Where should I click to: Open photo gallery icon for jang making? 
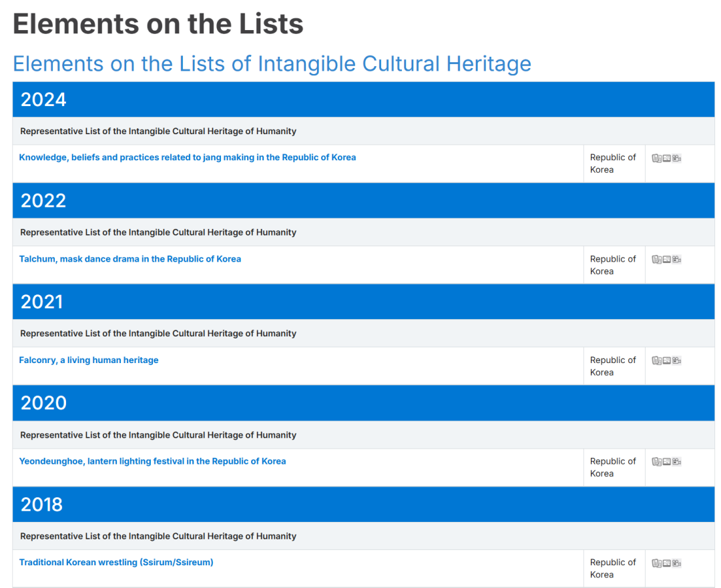point(666,158)
